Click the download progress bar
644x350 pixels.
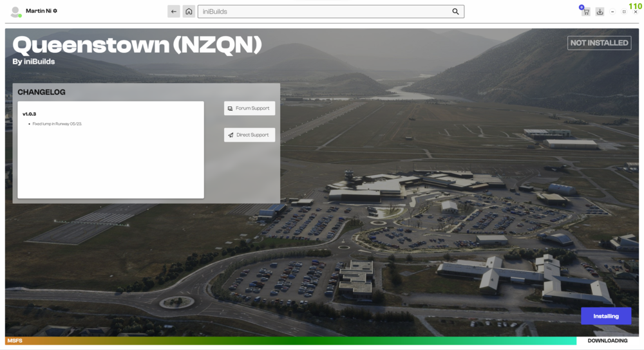(290, 340)
